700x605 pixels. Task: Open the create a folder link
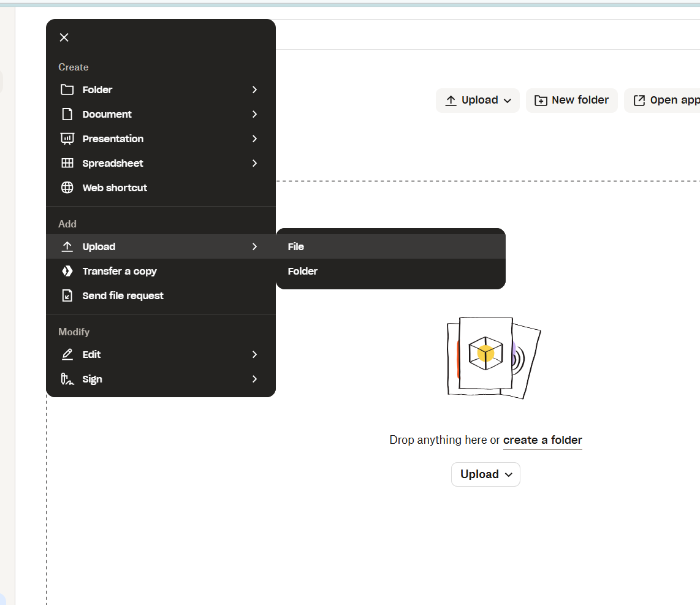click(x=542, y=440)
